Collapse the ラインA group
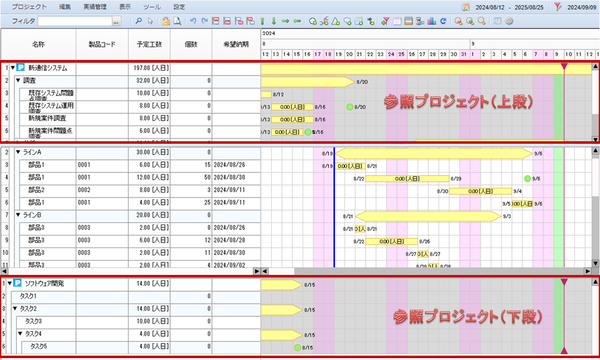Viewport: 600px width, 360px height. click(18, 152)
